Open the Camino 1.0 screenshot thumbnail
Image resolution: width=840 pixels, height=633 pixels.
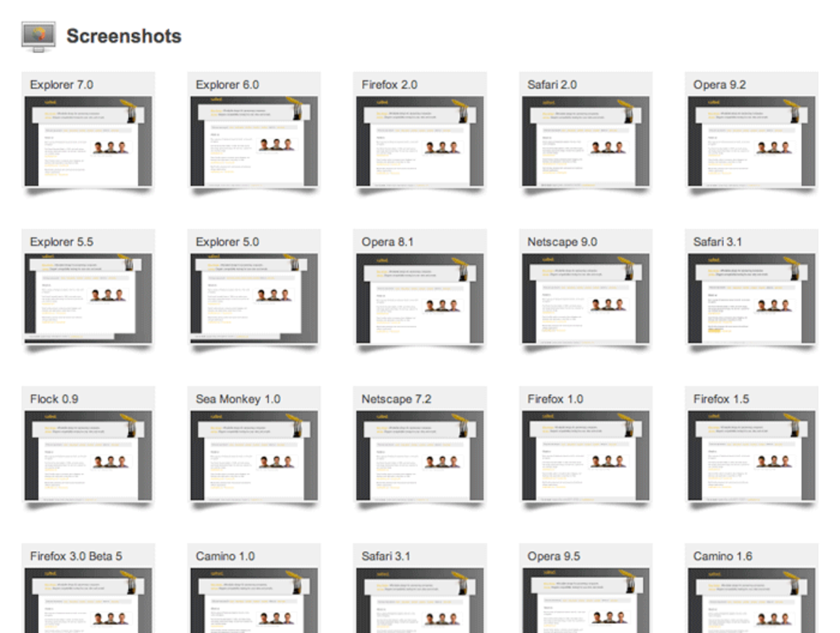[x=254, y=601]
